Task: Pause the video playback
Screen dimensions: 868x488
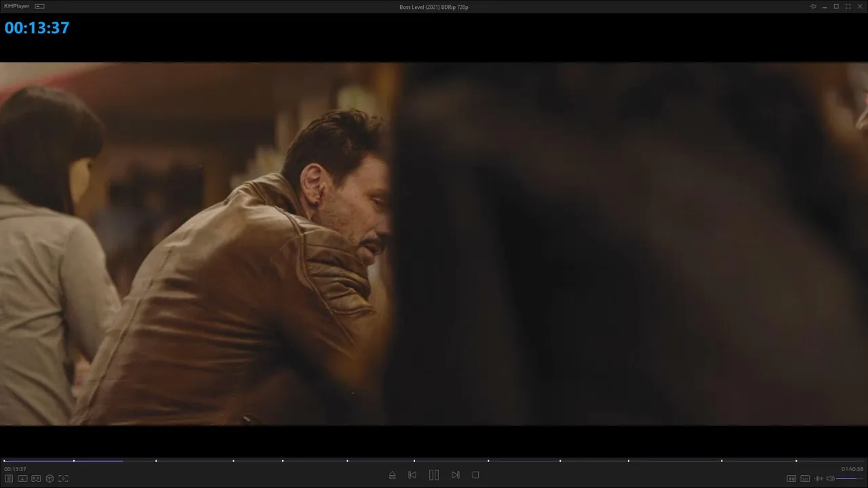Action: [434, 475]
